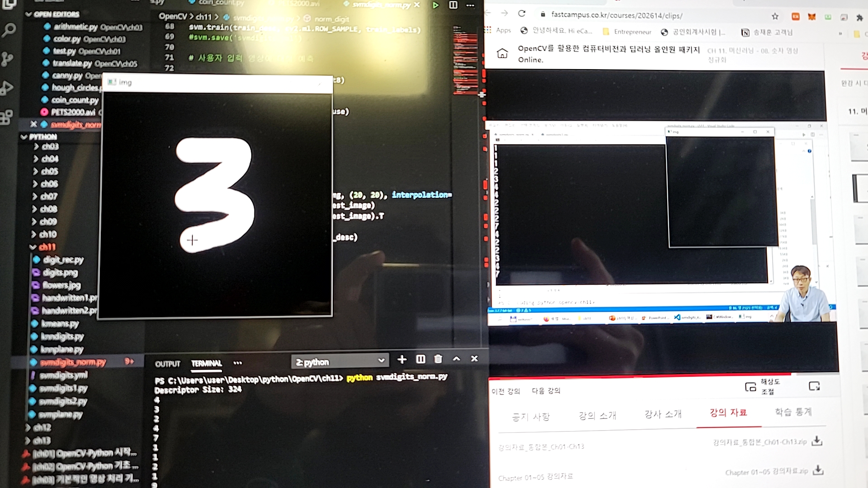Viewport: 868px width, 488px height.
Task: Run Python file with play icon
Action: pos(435,5)
